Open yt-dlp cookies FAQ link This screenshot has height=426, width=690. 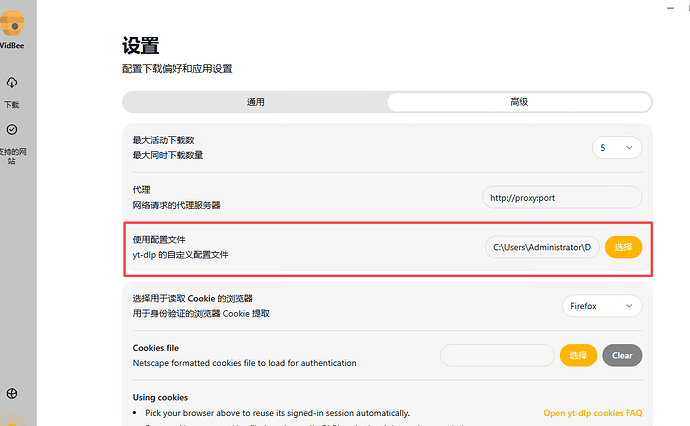pyautogui.click(x=593, y=413)
